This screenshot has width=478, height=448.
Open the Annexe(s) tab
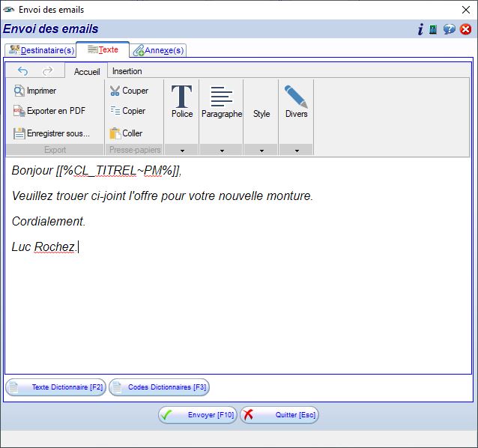click(158, 50)
